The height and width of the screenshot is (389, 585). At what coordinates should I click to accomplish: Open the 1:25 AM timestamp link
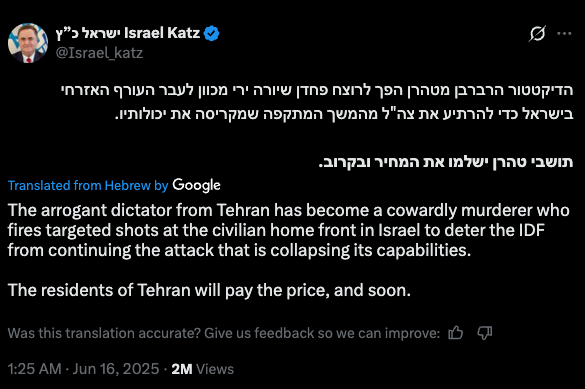[34, 369]
